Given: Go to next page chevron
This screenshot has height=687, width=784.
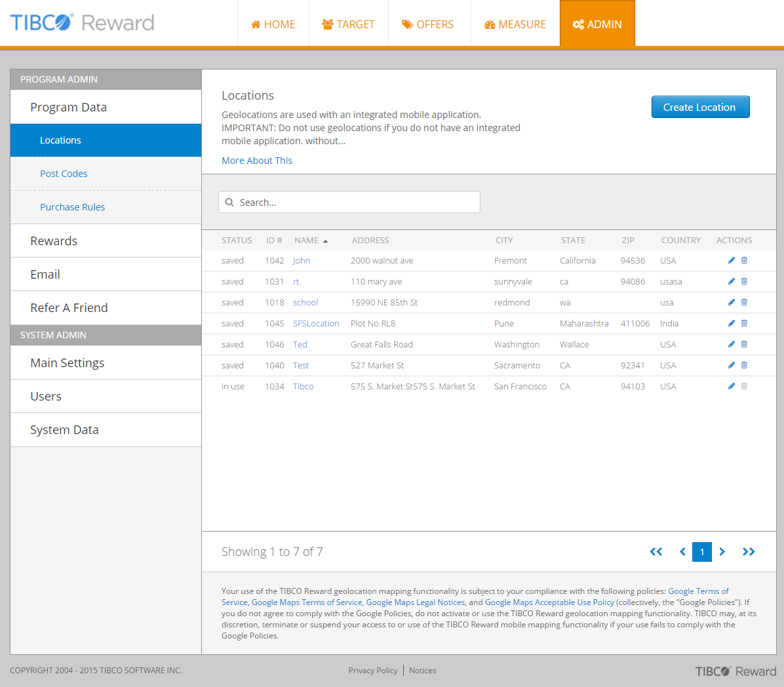Looking at the screenshot, I should pyautogui.click(x=722, y=552).
